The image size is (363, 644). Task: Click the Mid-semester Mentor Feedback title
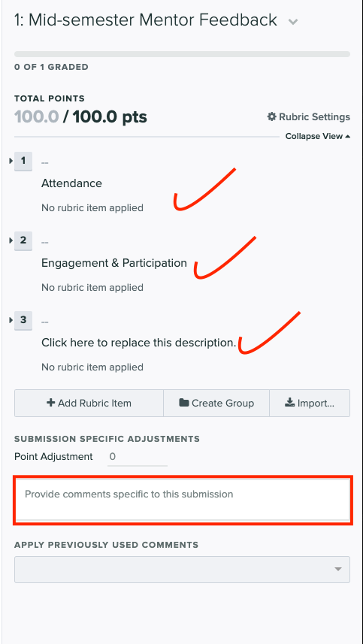[x=145, y=20]
